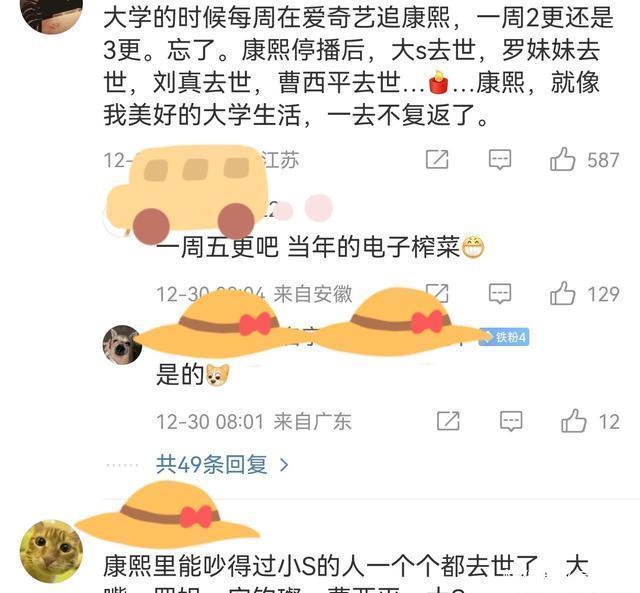Viewport: 640px width, 593px height.
Task: Like the 电子榨菜 reply with 129 likes
Action: pyautogui.click(x=562, y=293)
